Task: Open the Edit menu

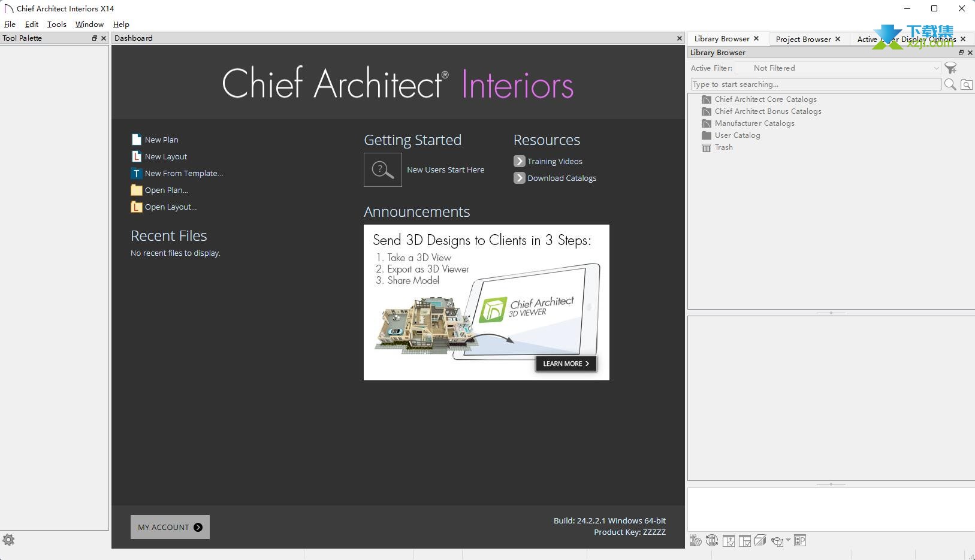Action: coord(32,25)
